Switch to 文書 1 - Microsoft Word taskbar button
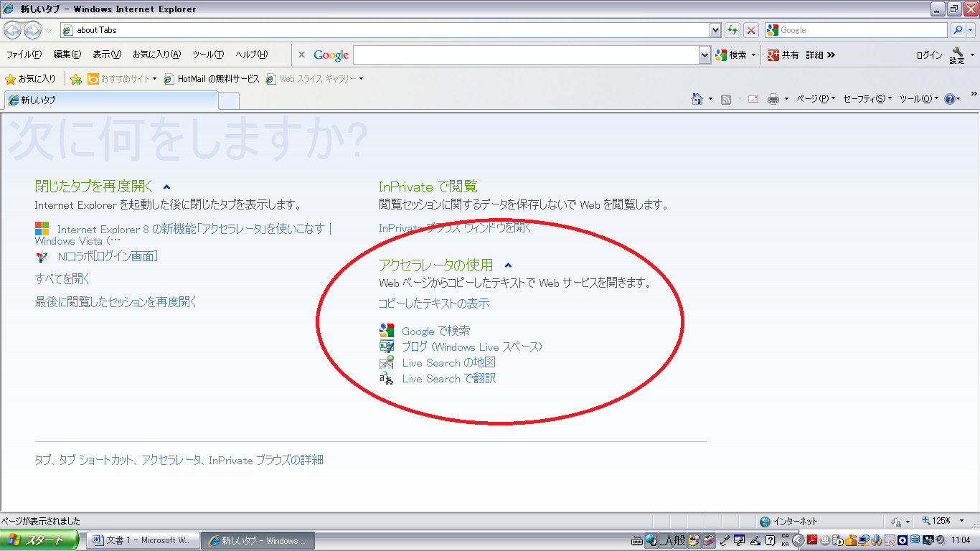Screen dimensions: 980x551 pyautogui.click(x=141, y=540)
